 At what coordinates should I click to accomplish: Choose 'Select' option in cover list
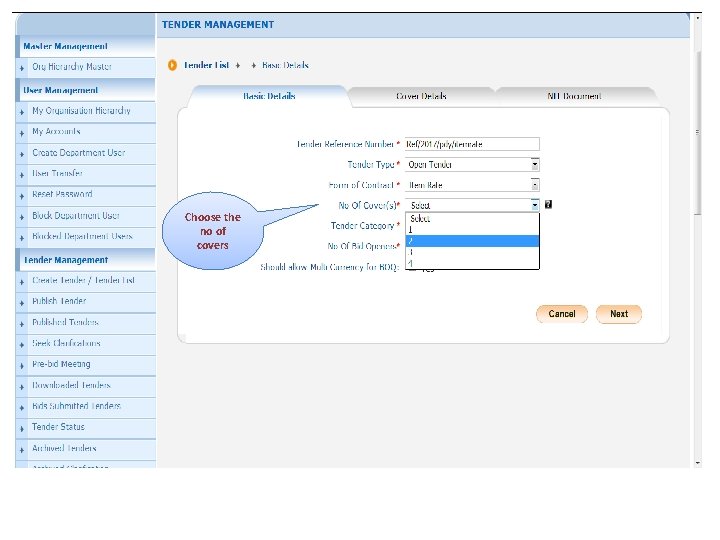point(472,219)
